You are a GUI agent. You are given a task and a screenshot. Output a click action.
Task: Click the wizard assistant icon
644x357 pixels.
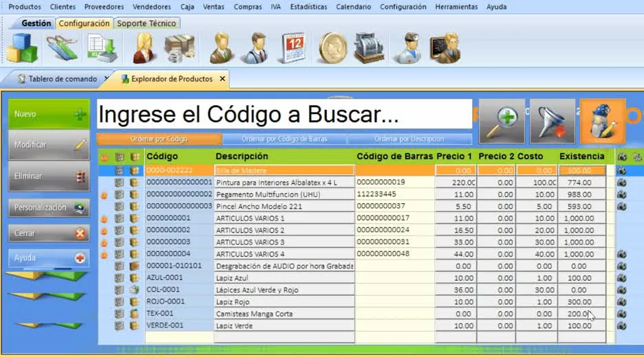603,122
